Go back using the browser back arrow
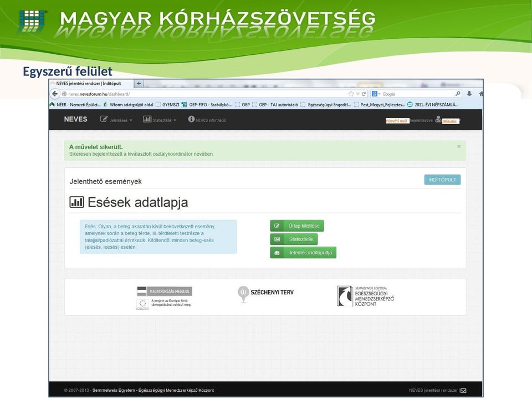532x399 pixels. [55, 94]
